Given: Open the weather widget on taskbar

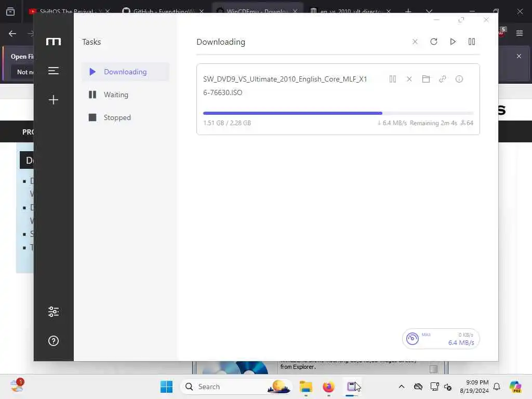Looking at the screenshot, I should click(x=17, y=385).
